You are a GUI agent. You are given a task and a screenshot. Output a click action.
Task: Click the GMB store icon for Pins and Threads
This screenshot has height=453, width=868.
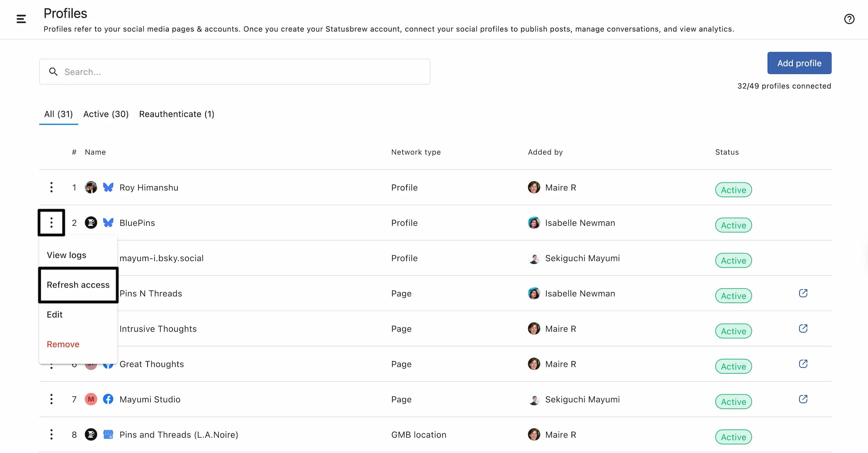[x=108, y=435]
